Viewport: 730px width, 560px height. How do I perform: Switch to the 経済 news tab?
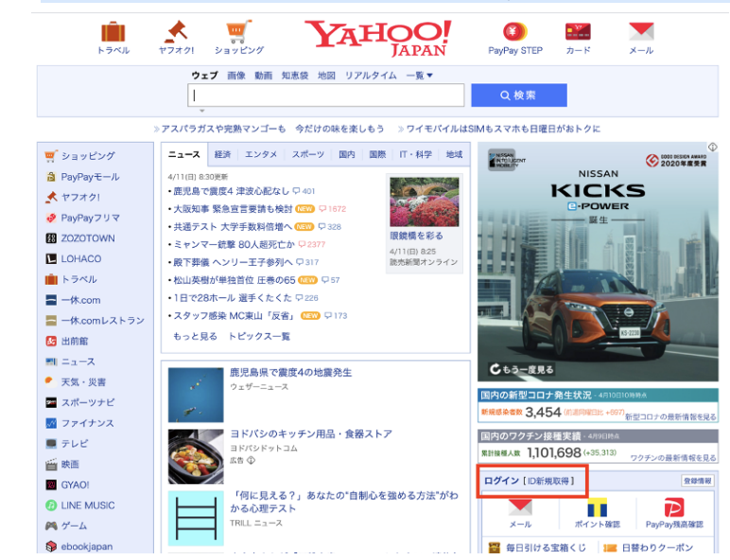(222, 154)
